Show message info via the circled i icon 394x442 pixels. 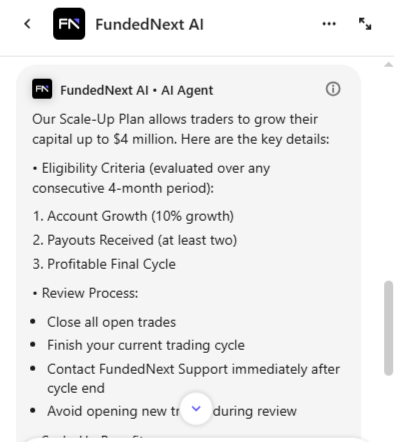[333, 89]
